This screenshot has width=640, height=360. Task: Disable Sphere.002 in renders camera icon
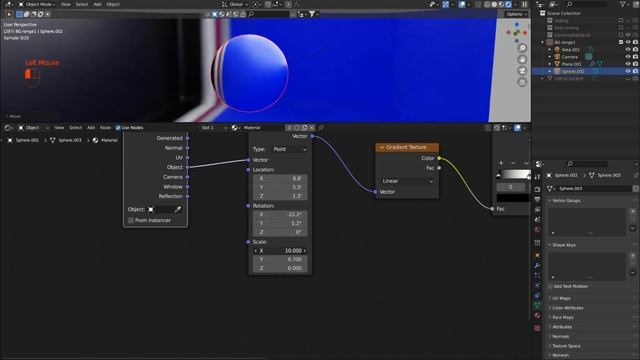coord(636,71)
